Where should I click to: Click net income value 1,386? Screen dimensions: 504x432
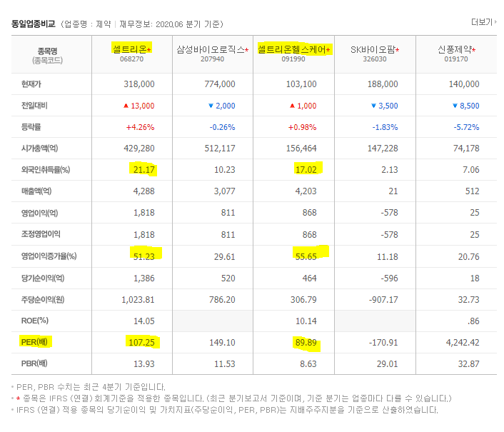(x=144, y=278)
